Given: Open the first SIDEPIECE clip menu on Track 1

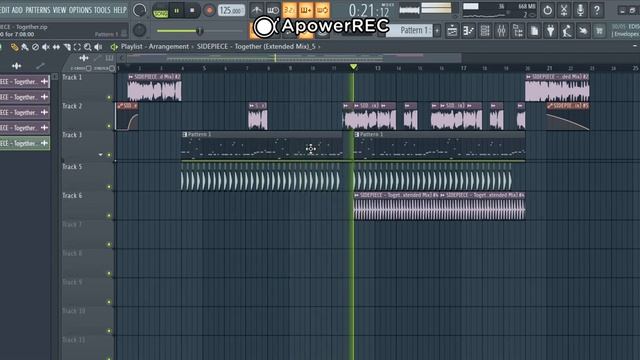Looking at the screenshot, I should [x=131, y=76].
